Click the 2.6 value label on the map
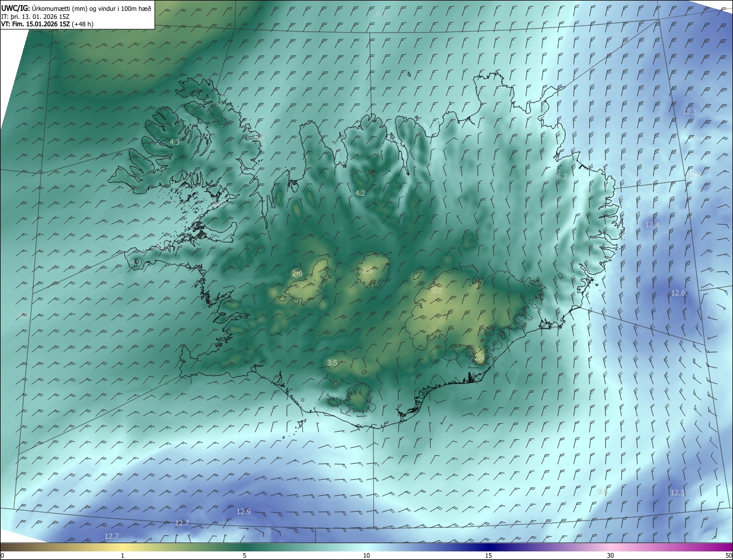This screenshot has height=560, width=733. point(297,274)
